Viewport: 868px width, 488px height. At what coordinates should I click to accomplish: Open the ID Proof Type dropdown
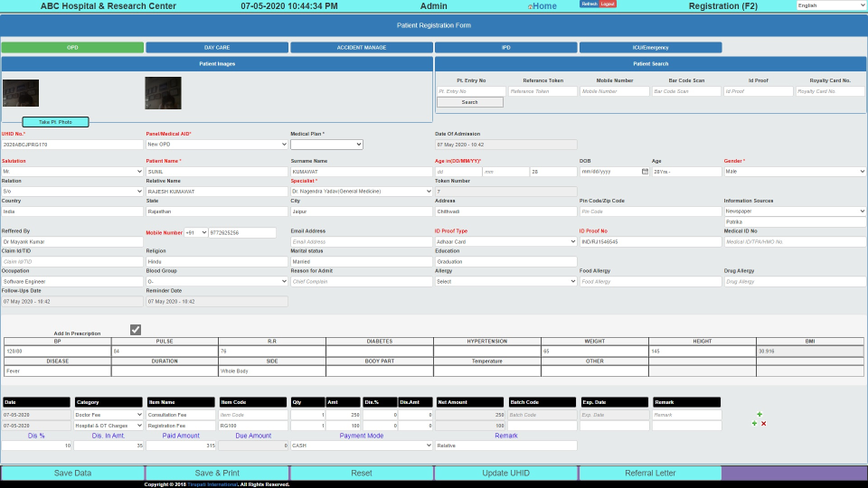coord(506,242)
